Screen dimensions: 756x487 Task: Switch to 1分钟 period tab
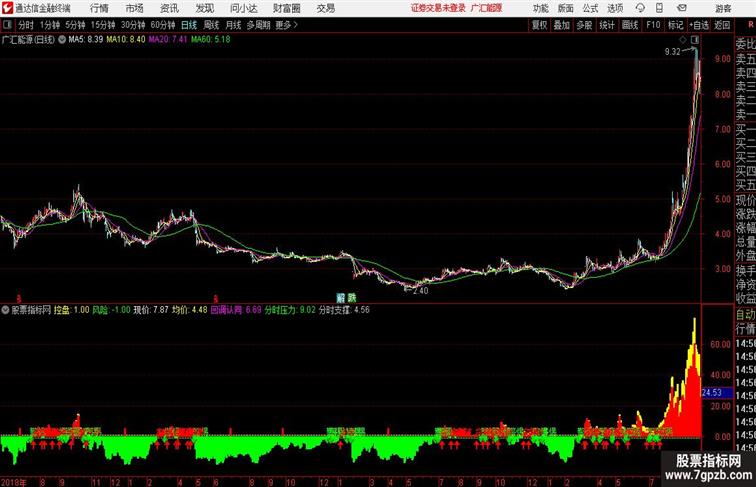(x=50, y=25)
